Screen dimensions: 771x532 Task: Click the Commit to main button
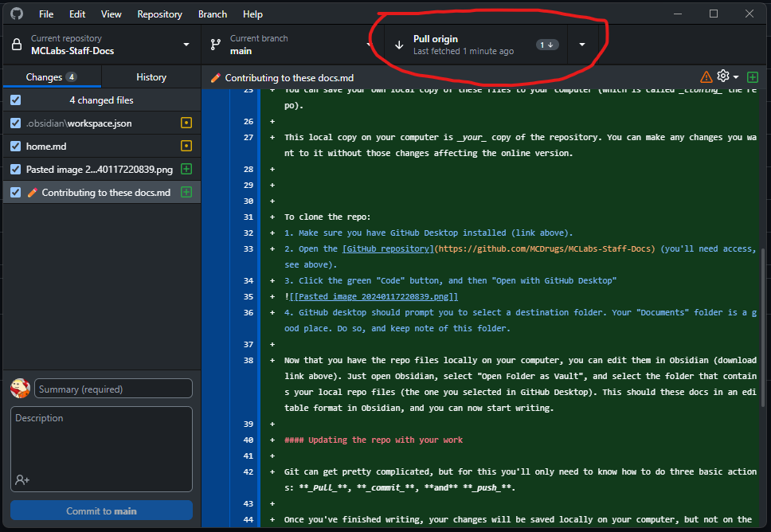101,510
